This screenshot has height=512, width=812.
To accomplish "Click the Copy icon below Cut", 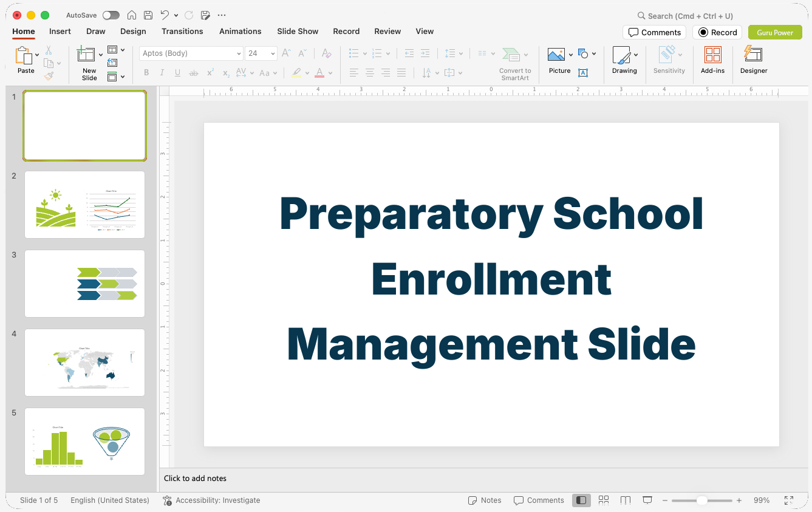I will click(x=49, y=63).
